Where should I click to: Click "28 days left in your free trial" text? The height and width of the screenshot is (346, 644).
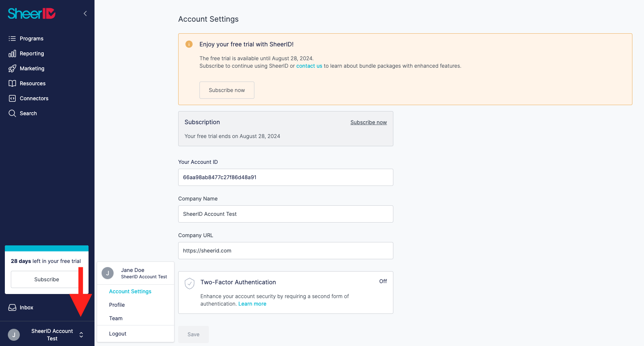tap(46, 261)
